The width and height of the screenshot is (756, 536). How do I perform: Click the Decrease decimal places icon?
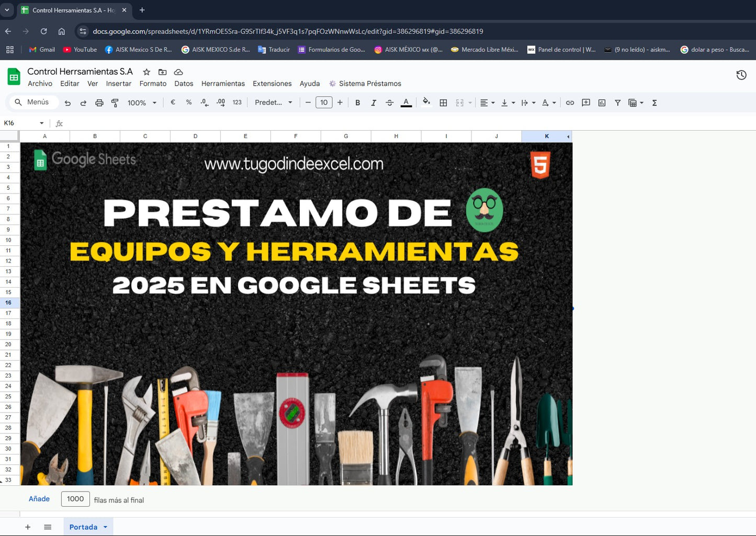(x=204, y=102)
